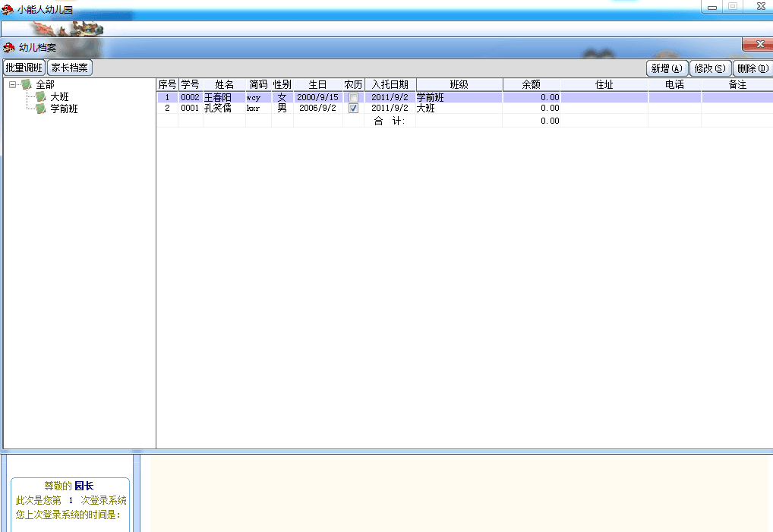
Task: Click the 备注 column header
Action: tap(737, 85)
